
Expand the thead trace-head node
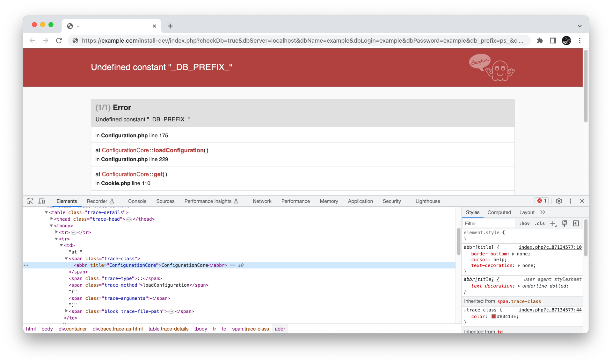click(x=52, y=219)
